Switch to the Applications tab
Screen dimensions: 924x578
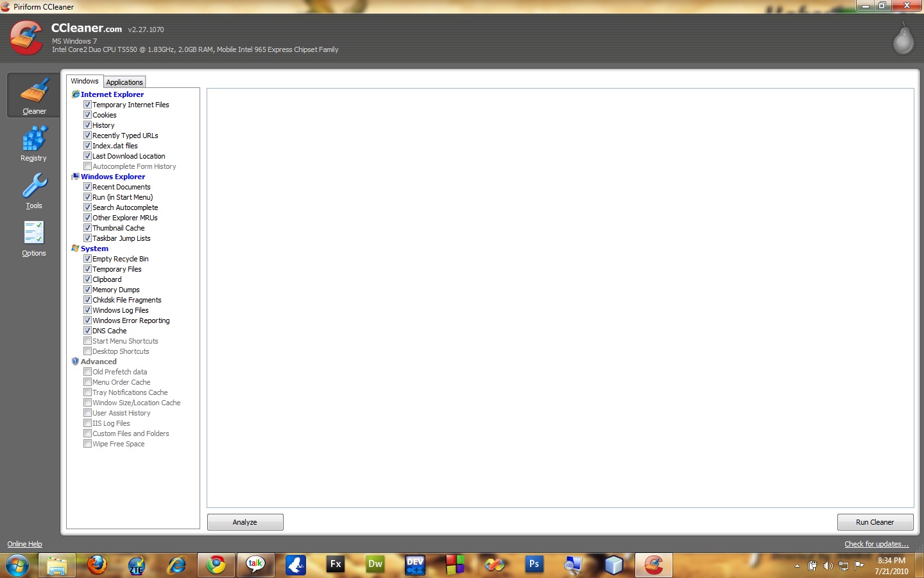coord(124,82)
